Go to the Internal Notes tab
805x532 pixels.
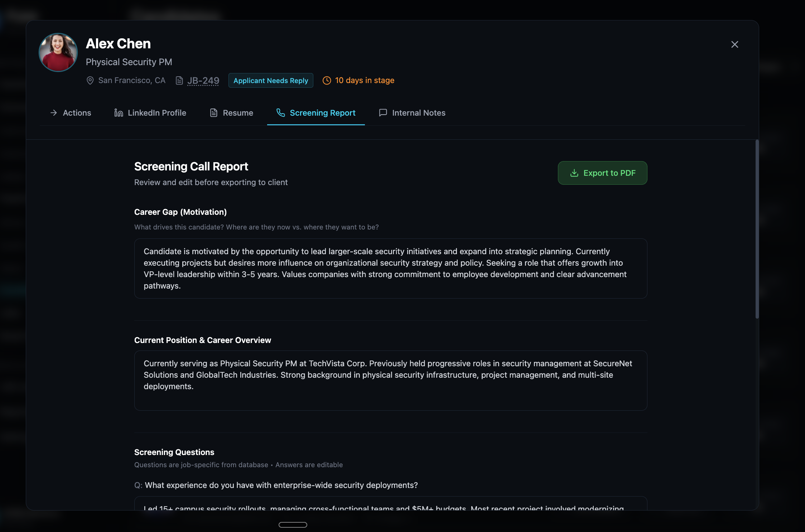click(x=412, y=113)
